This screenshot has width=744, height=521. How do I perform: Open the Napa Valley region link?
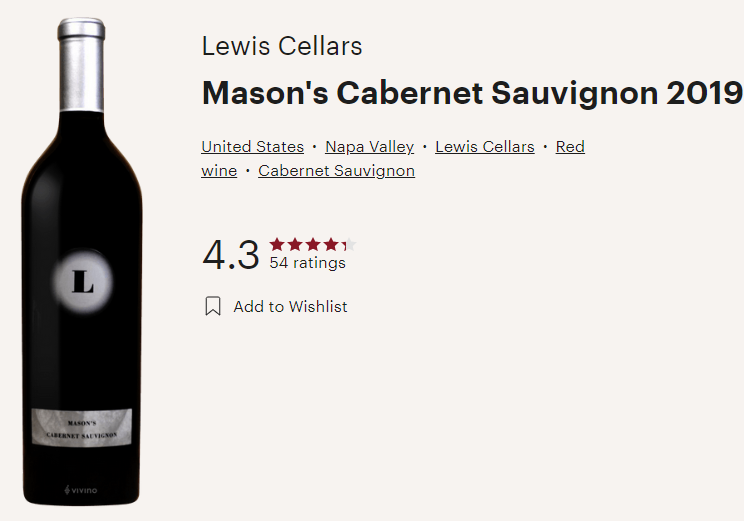click(370, 147)
